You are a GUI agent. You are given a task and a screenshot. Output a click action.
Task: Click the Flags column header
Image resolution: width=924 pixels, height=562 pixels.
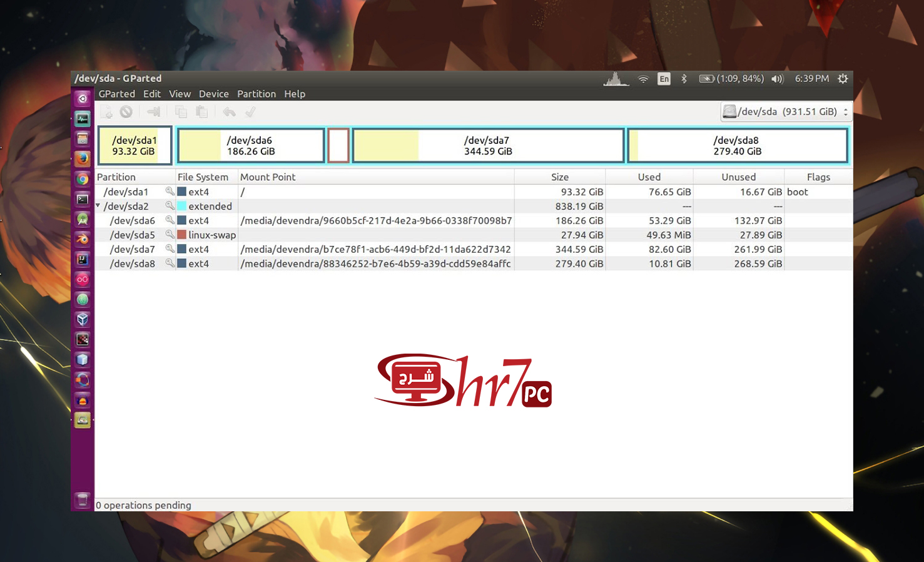point(818,177)
